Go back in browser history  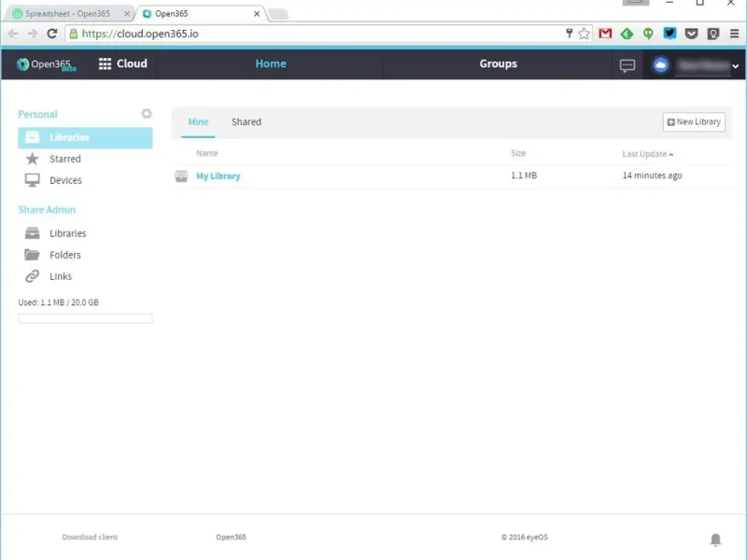[13, 34]
